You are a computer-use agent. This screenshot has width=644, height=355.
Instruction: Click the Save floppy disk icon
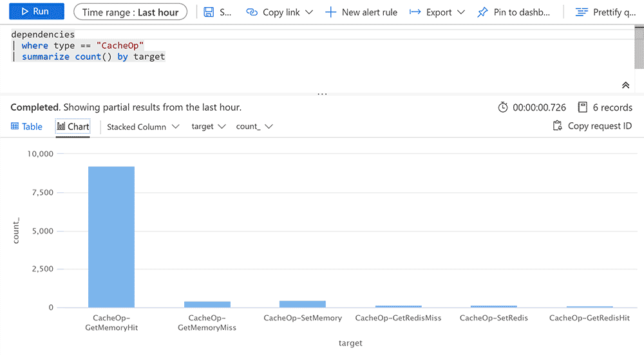(x=209, y=12)
